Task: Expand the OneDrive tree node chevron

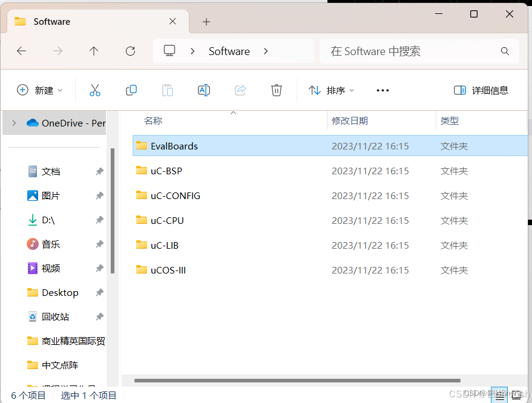Action: pos(14,123)
